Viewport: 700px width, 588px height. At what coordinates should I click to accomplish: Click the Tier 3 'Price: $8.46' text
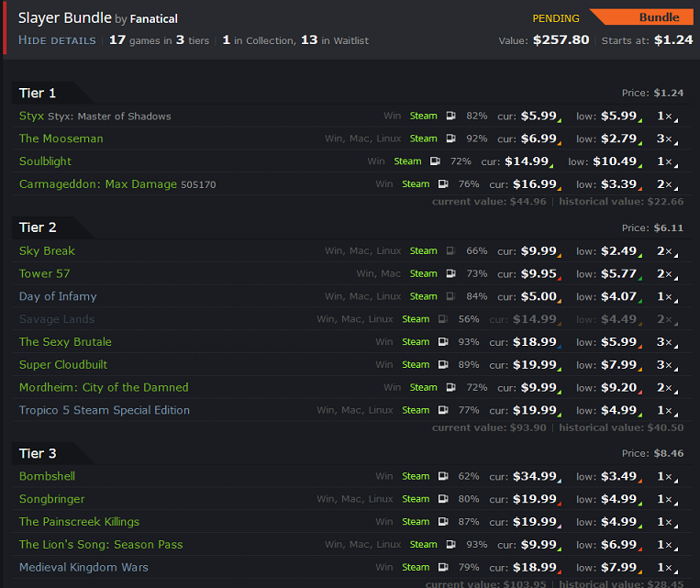point(652,453)
